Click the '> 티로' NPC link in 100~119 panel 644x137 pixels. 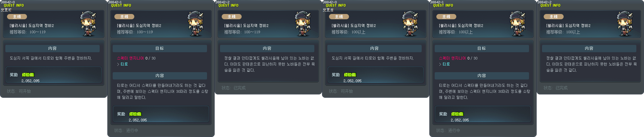(x=122, y=64)
